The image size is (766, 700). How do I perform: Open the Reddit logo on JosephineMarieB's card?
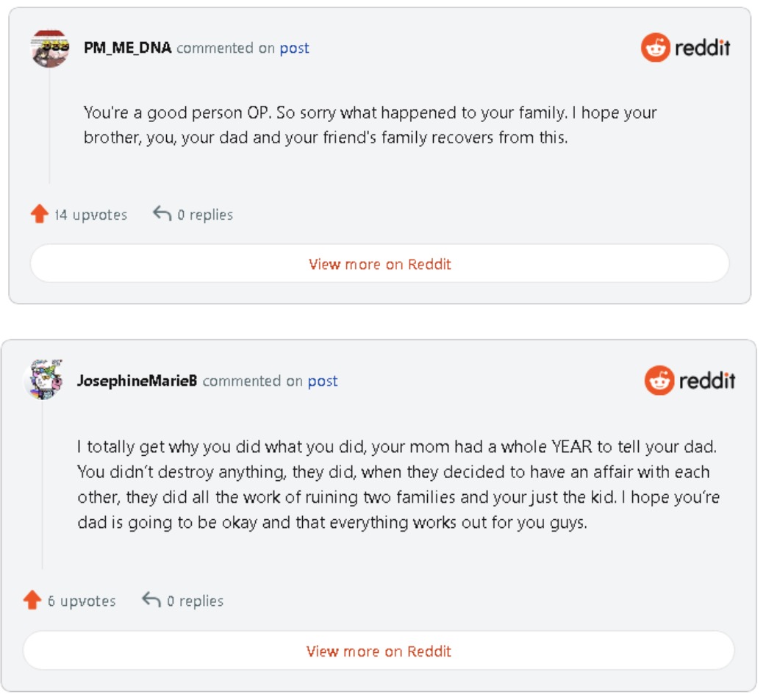690,380
